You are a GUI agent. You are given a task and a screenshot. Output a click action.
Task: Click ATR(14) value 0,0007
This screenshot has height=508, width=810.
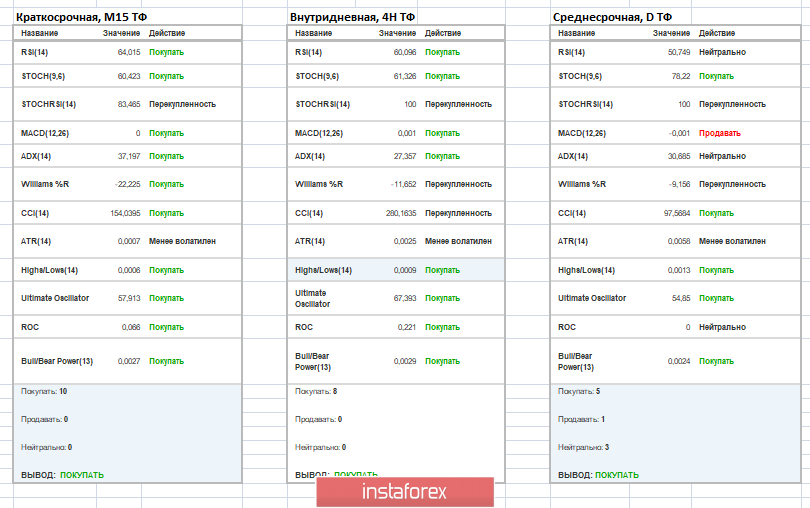pyautogui.click(x=129, y=241)
